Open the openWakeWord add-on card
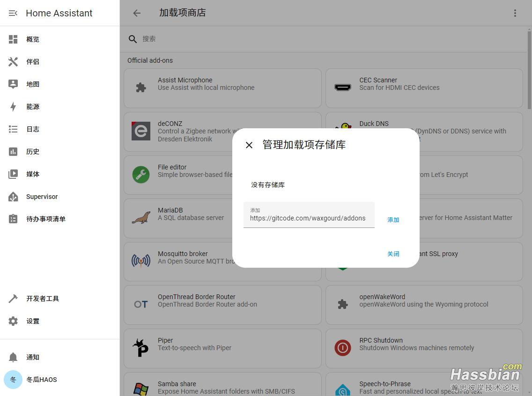This screenshot has width=532, height=396. 424,305
